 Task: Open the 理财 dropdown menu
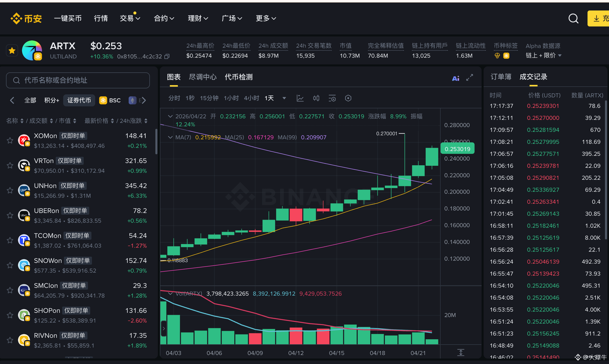coord(198,18)
